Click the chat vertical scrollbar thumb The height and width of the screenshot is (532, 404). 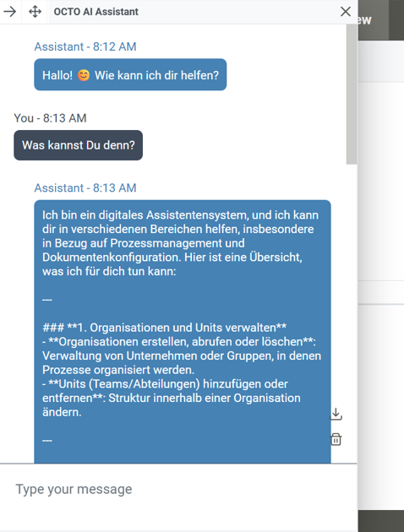coord(352,95)
